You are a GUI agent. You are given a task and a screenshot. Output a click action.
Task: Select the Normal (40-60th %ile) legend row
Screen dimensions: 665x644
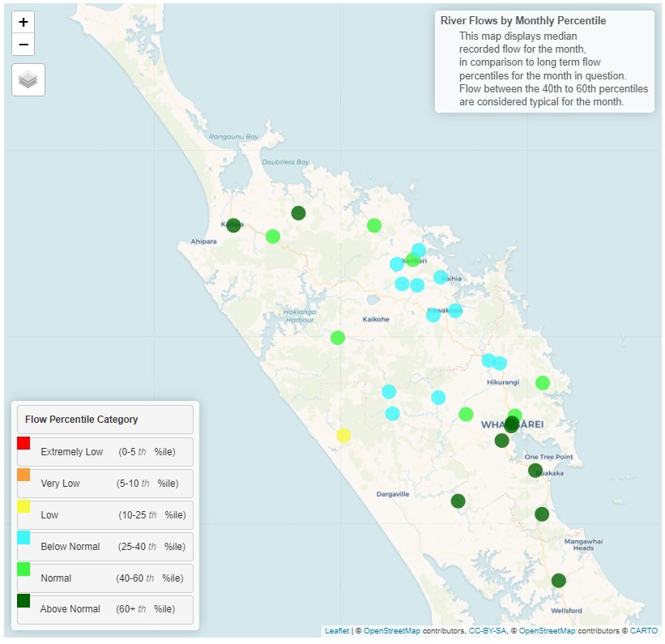[105, 578]
